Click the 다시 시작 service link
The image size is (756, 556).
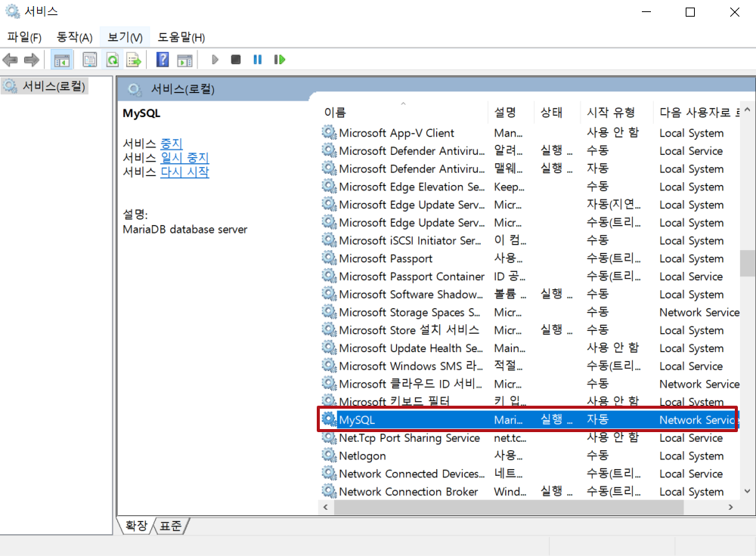(x=184, y=172)
